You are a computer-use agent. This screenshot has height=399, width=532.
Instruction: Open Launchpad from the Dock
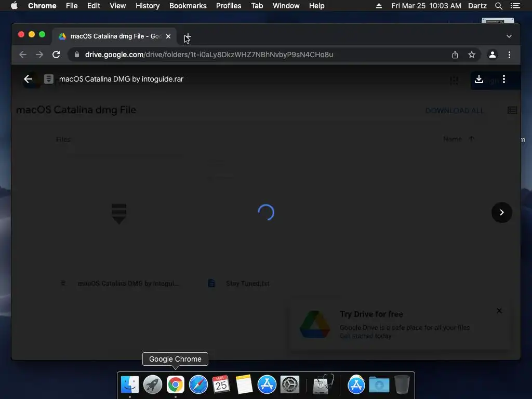click(x=153, y=384)
